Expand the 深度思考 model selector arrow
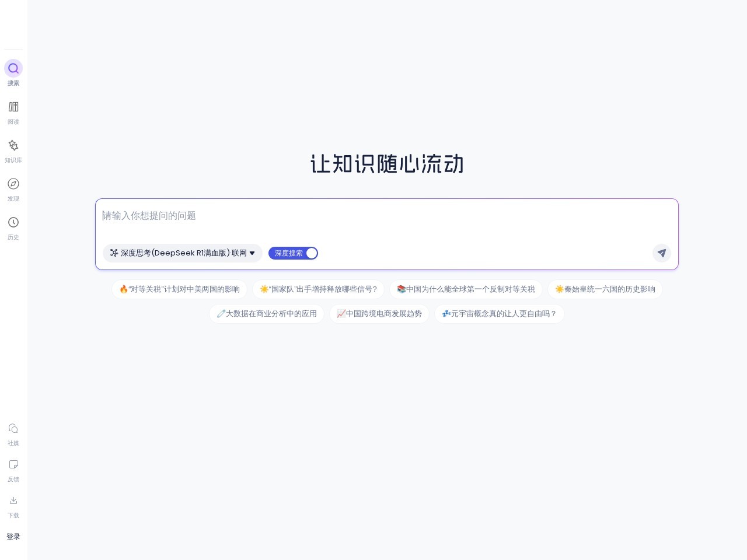 pos(252,253)
